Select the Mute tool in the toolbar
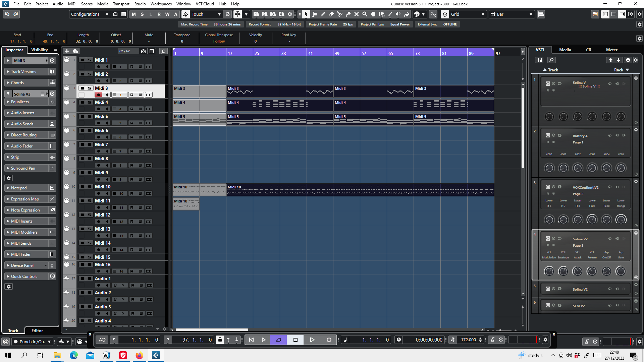 tap(357, 14)
